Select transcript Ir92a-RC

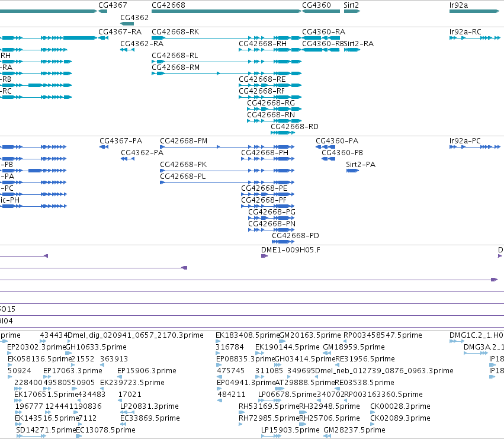(x=475, y=38)
